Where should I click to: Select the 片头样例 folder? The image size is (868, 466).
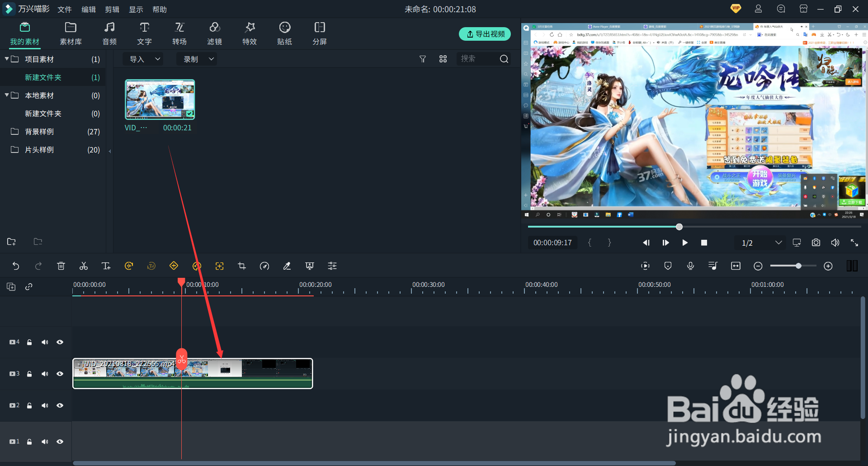pos(53,150)
